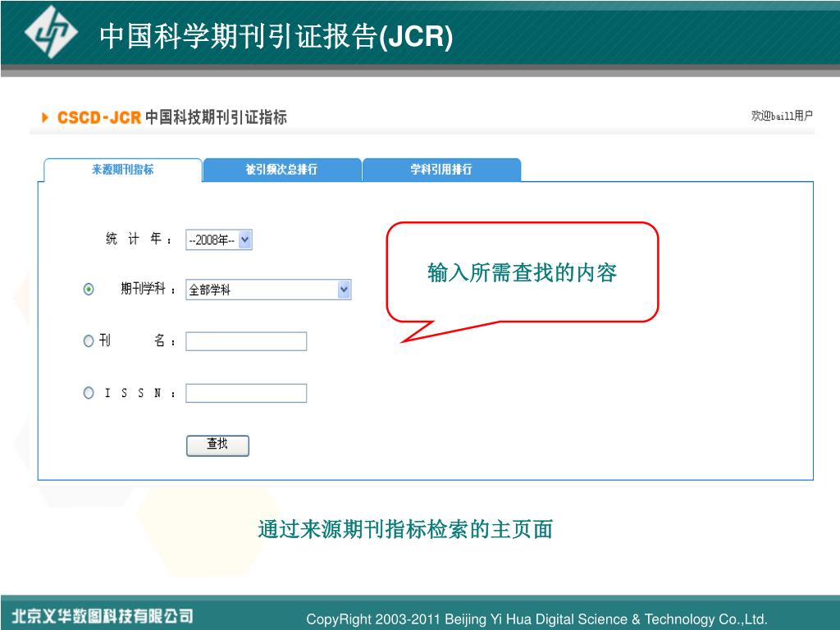Click the 欢迎bai11用户 welcome text
The width and height of the screenshot is (840, 630).
click(782, 115)
